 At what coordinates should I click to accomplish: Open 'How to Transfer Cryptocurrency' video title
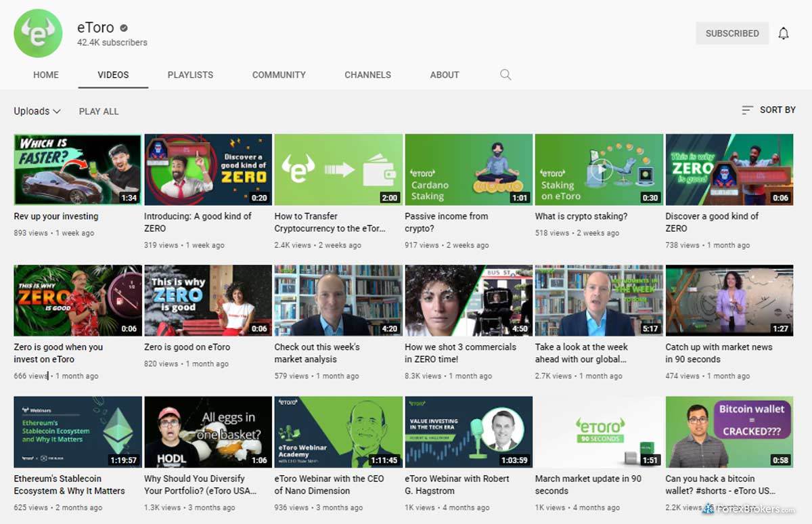click(330, 222)
